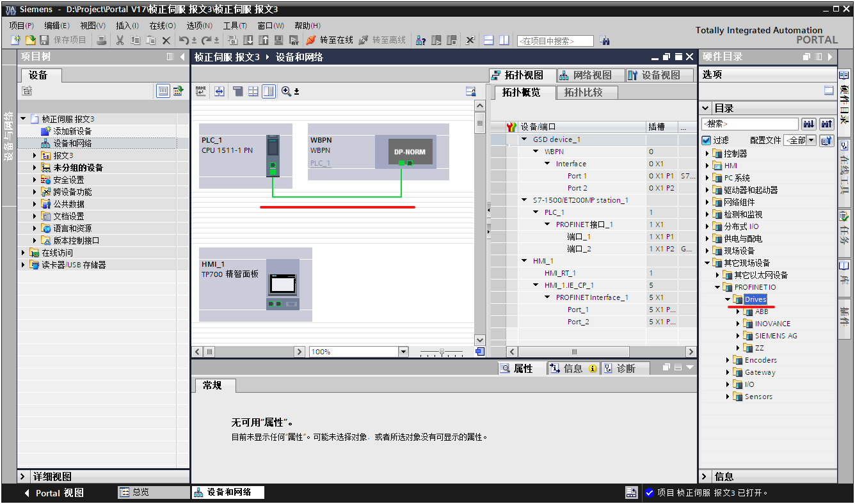
Task: Click the vertical scrollbar down arrow of topology canvas
Action: coord(480,340)
